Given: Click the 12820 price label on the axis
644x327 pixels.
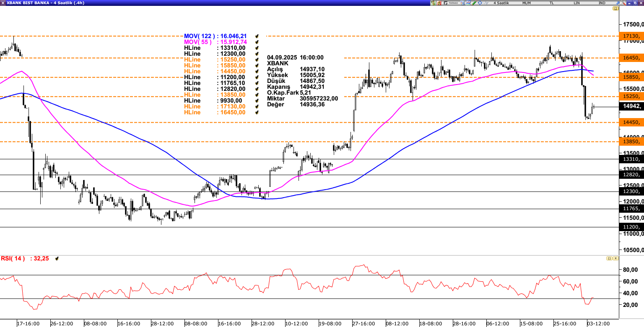Looking at the screenshot, I should (631, 175).
